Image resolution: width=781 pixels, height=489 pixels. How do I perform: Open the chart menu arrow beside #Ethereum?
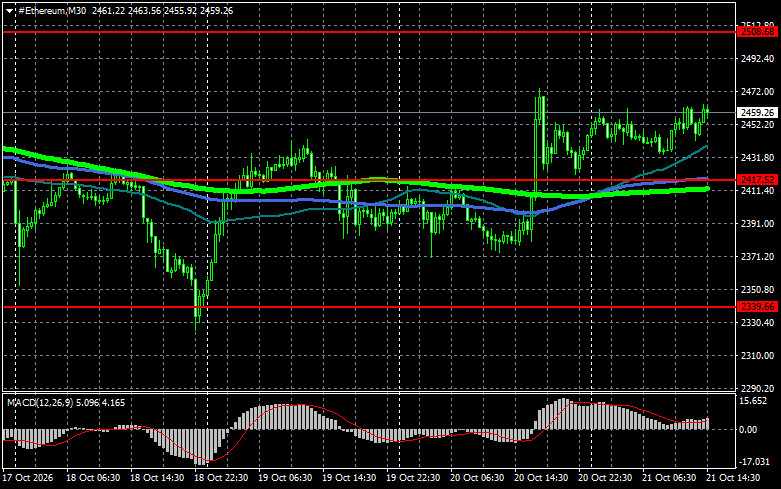9,11
